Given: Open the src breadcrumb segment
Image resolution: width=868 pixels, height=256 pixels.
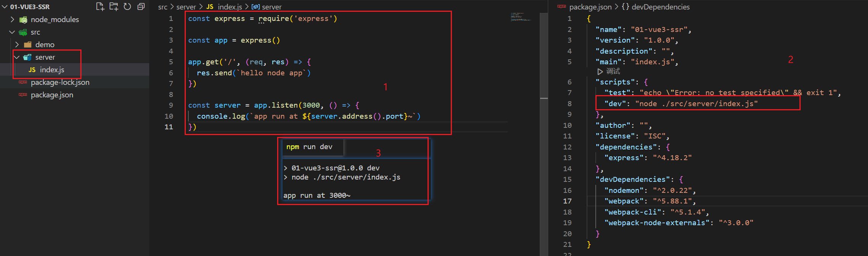Looking at the screenshot, I should point(163,7).
